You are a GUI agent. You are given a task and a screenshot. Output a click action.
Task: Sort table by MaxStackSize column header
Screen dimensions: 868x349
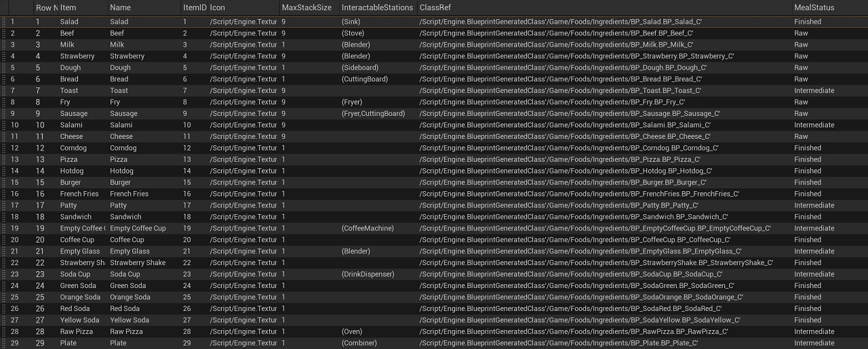coord(307,7)
